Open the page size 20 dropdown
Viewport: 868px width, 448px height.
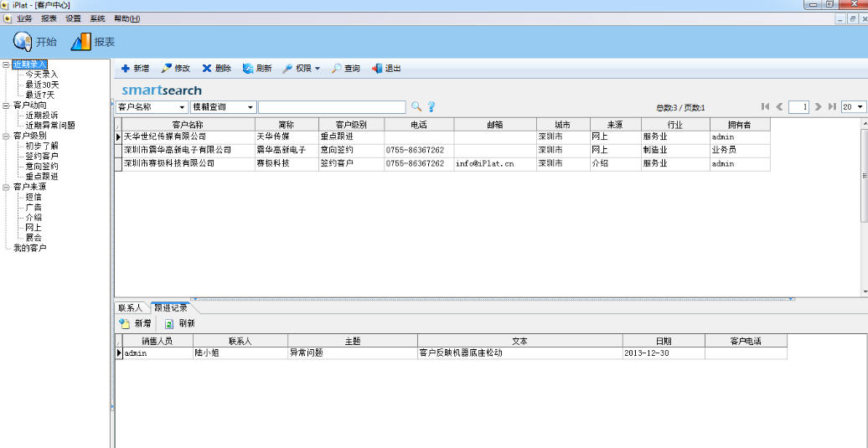pos(860,107)
